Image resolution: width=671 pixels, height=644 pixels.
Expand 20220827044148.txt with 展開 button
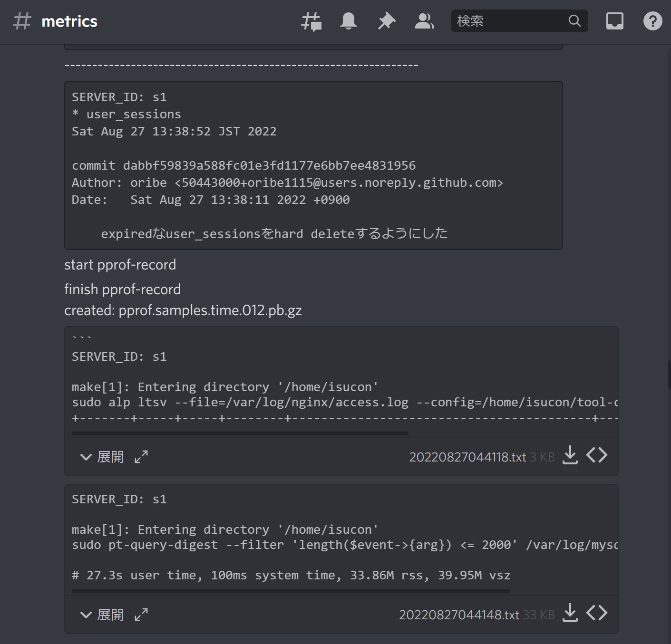[x=102, y=615]
